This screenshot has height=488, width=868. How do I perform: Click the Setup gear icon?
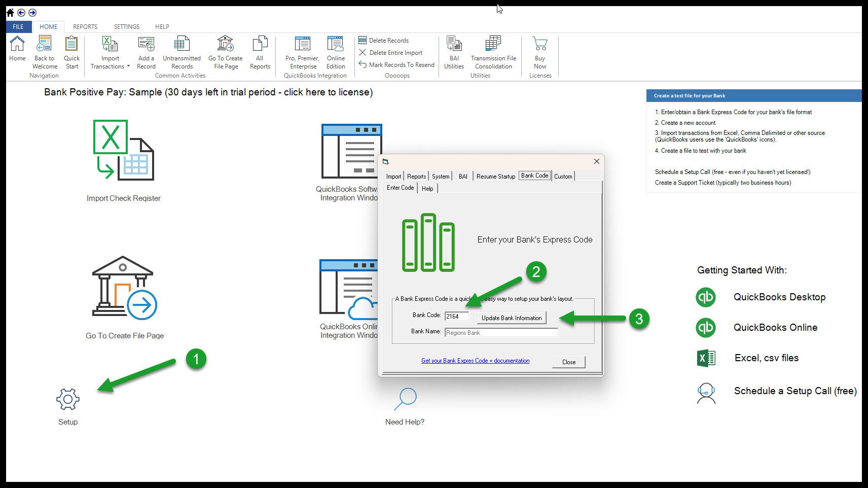tap(68, 399)
